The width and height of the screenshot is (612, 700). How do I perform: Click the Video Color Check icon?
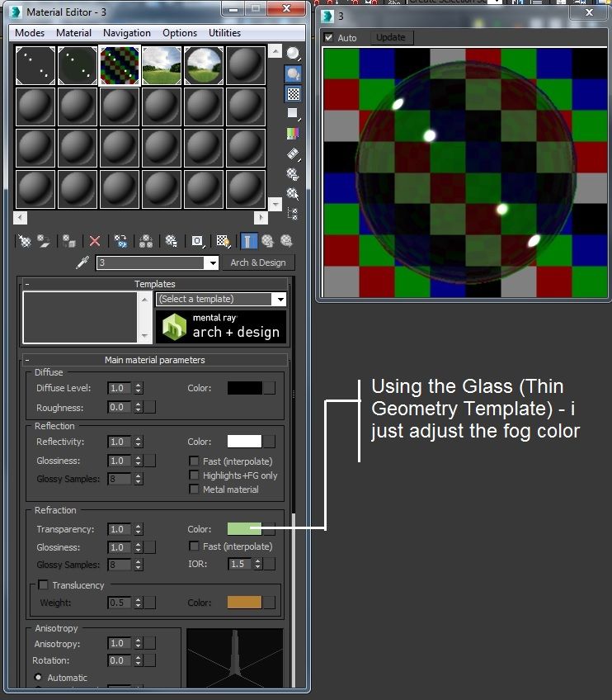293,134
